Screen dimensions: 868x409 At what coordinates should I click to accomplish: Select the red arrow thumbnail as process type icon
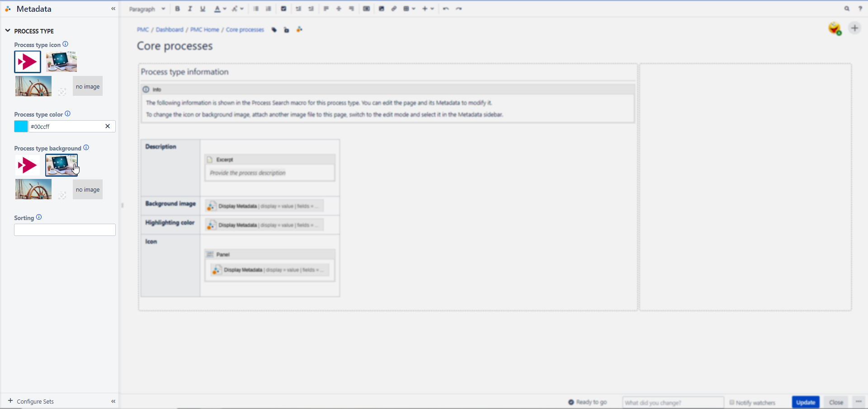(x=27, y=61)
